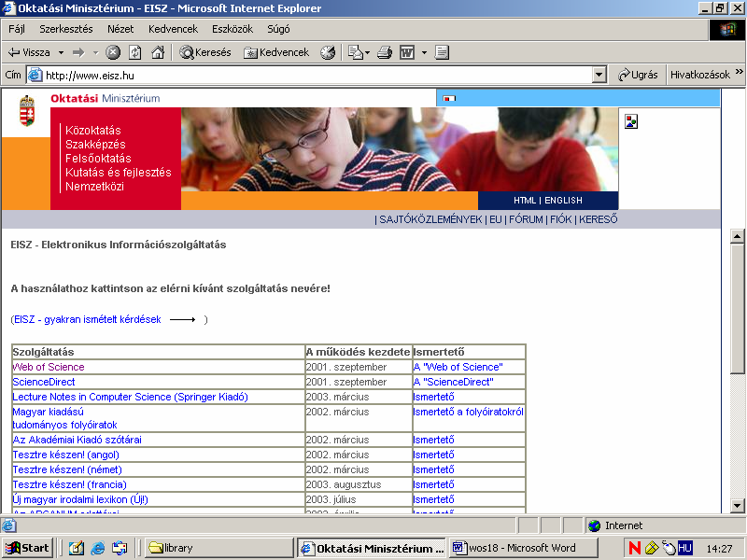This screenshot has height=560, width=747.
Task: Click the Mail toolbar icon
Action: point(356,52)
